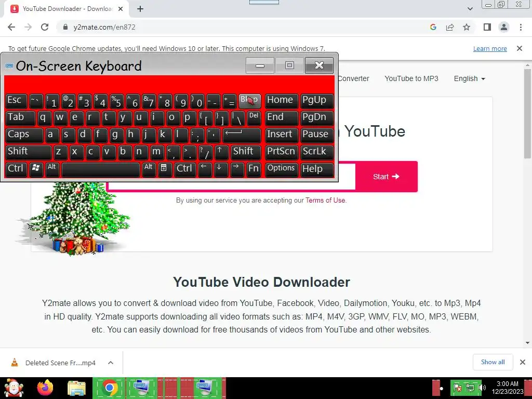Click the Tab key on On-Screen Keyboard

[x=20, y=118]
